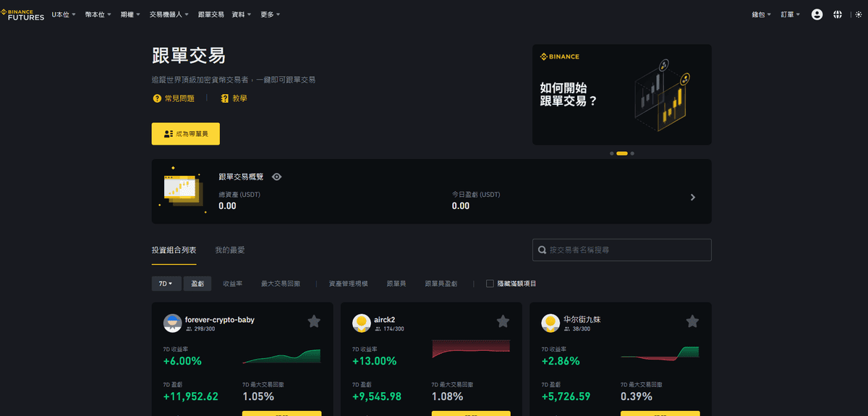The image size is (868, 416).
Task: Open the language globe icon
Action: pyautogui.click(x=838, y=14)
